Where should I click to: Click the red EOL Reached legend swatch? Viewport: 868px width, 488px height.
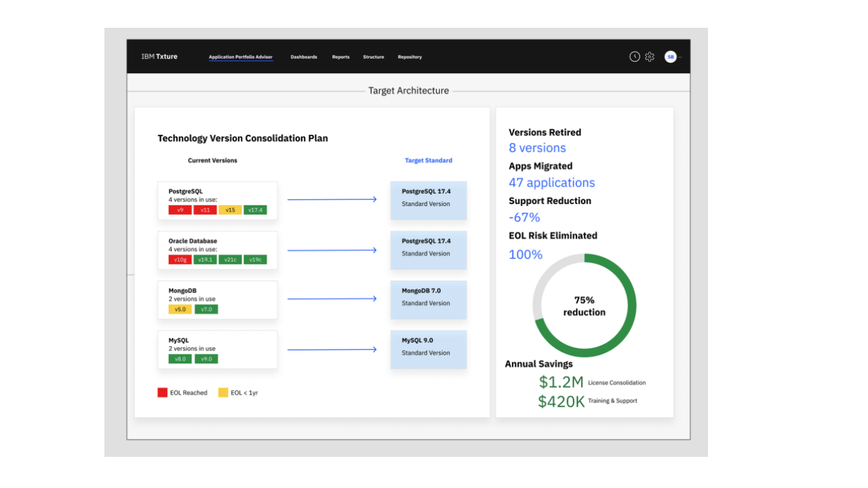[x=162, y=392]
